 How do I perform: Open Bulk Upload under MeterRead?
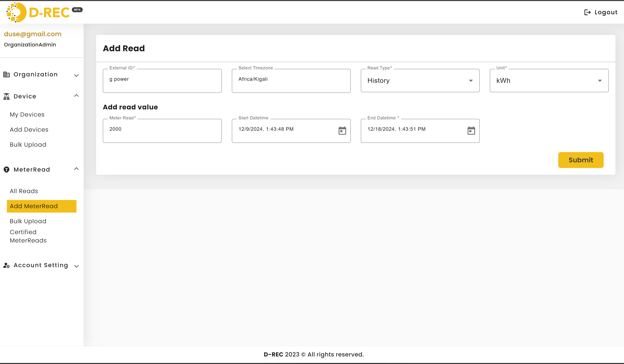(x=28, y=221)
